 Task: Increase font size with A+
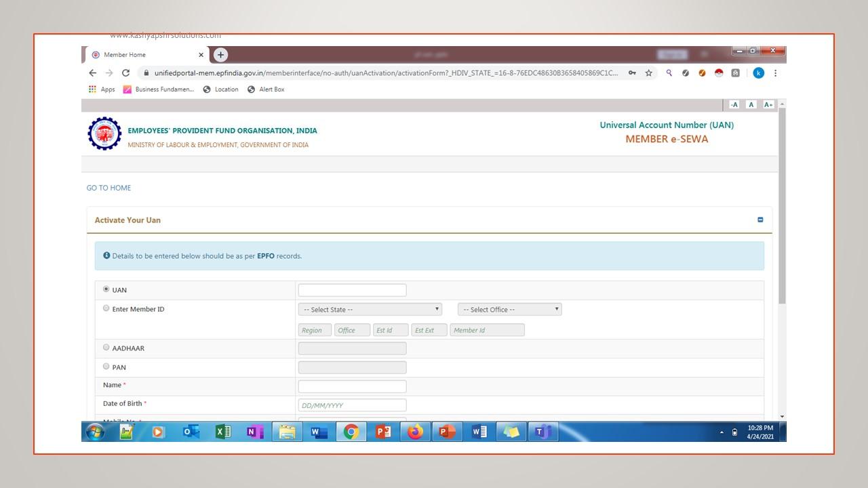[768, 104]
